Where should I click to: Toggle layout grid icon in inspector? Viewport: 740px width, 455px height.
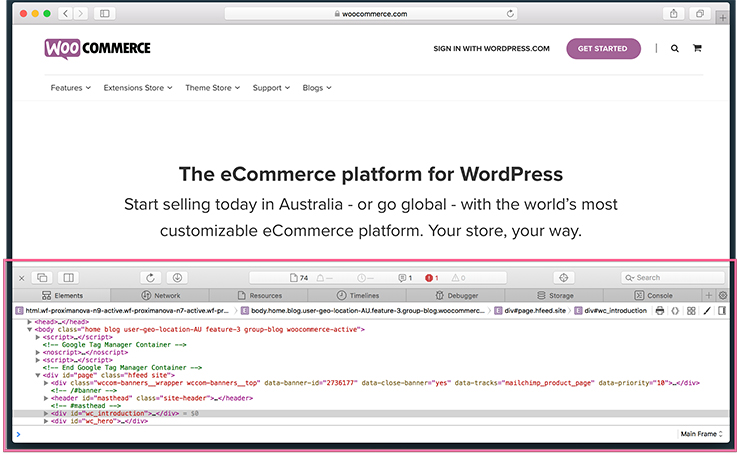691,311
